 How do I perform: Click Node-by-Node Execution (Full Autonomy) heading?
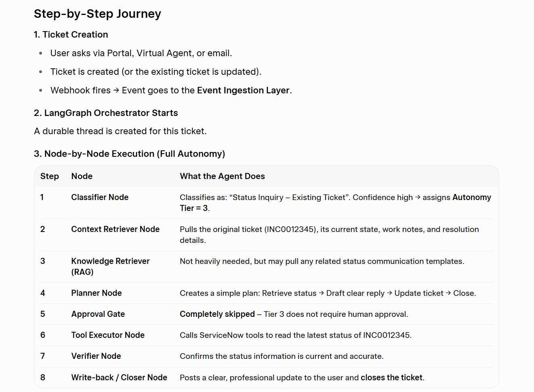coord(129,154)
